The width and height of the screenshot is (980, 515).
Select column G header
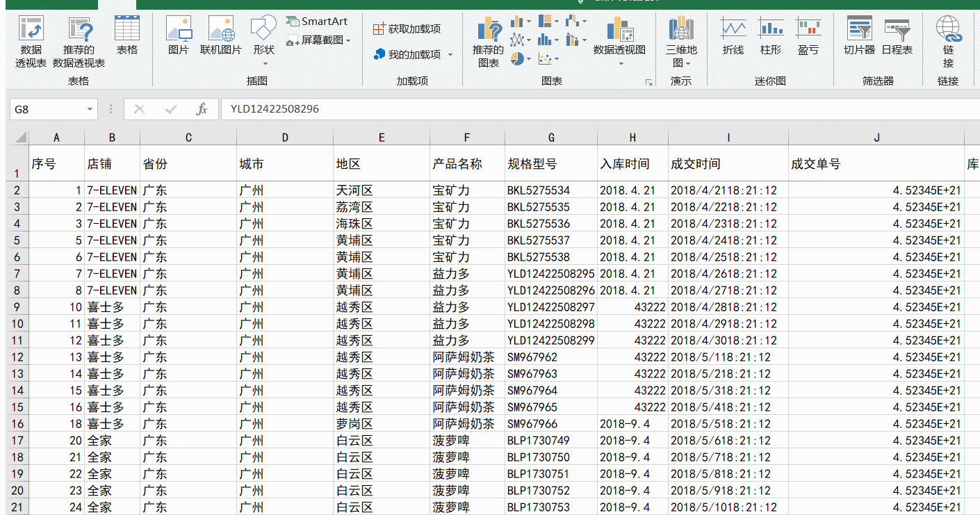click(551, 138)
